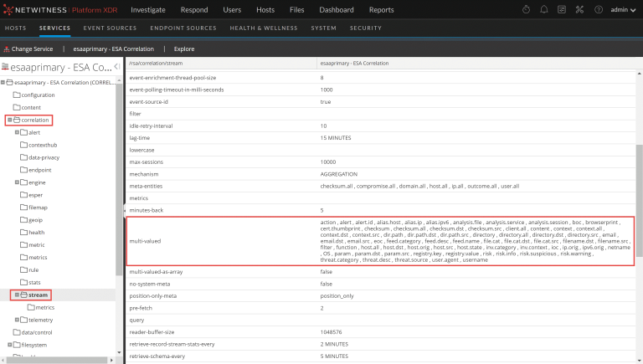Screen dimensions: 643x364
Task: Click the meta-entities value cell
Action: [419, 186]
